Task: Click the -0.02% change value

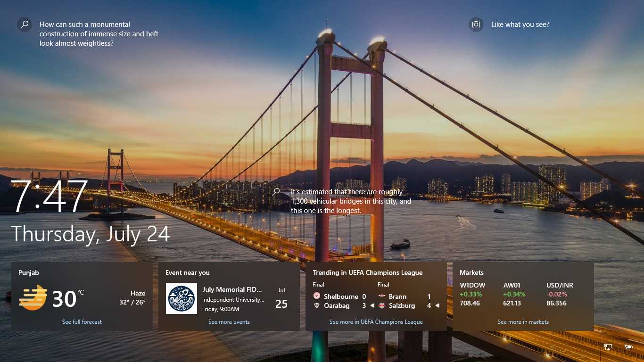Action: (x=557, y=294)
